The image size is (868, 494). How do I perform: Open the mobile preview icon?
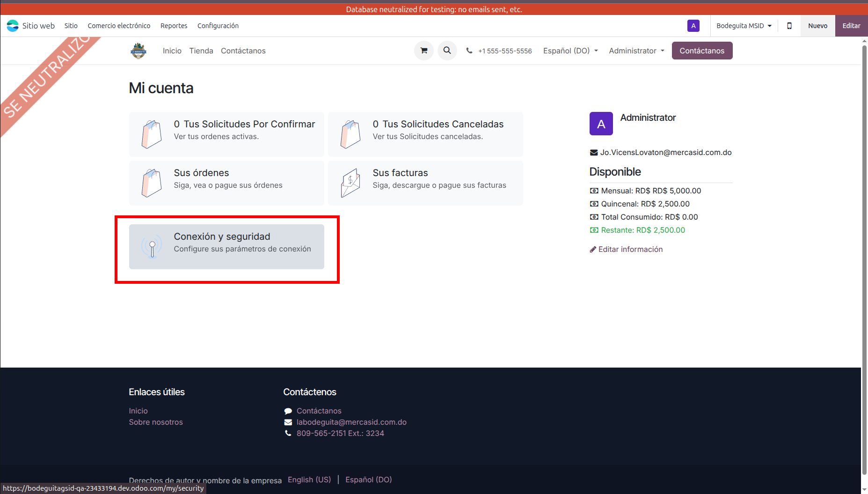click(789, 26)
